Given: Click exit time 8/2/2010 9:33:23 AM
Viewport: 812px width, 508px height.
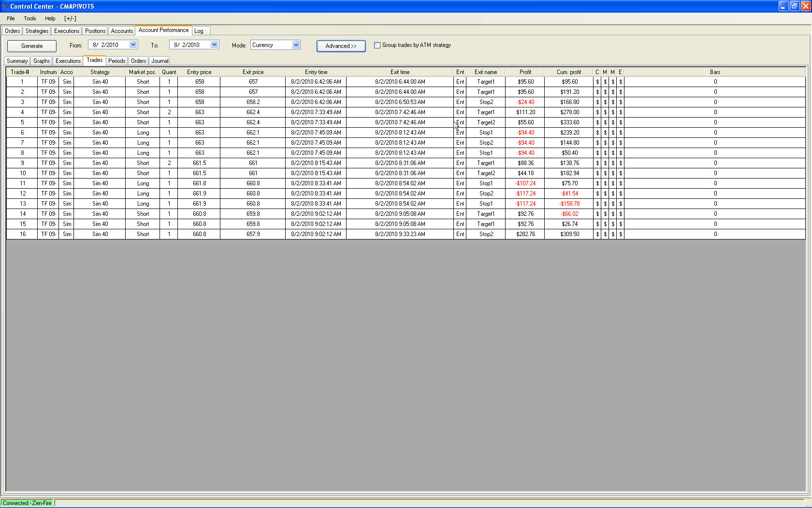Looking at the screenshot, I should [x=400, y=234].
